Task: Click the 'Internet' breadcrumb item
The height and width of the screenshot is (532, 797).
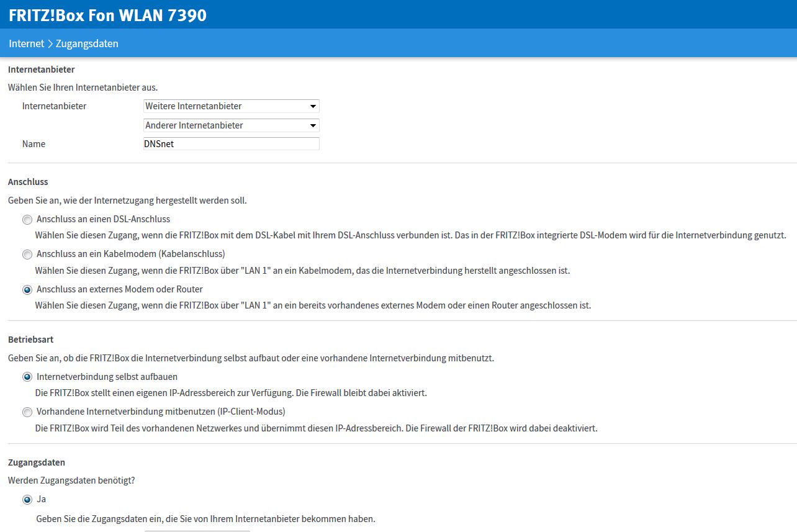Action: pos(26,43)
